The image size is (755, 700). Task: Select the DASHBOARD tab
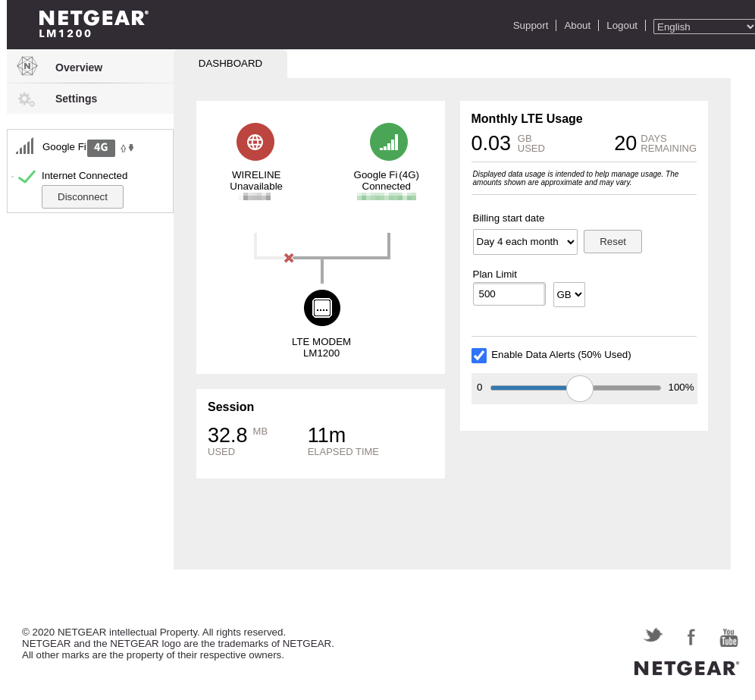click(x=230, y=64)
